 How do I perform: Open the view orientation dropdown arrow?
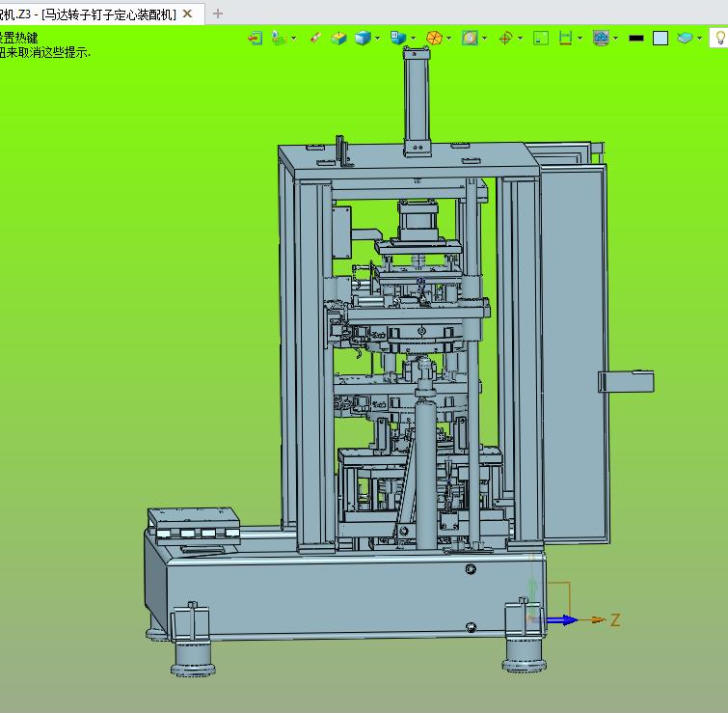tap(414, 38)
